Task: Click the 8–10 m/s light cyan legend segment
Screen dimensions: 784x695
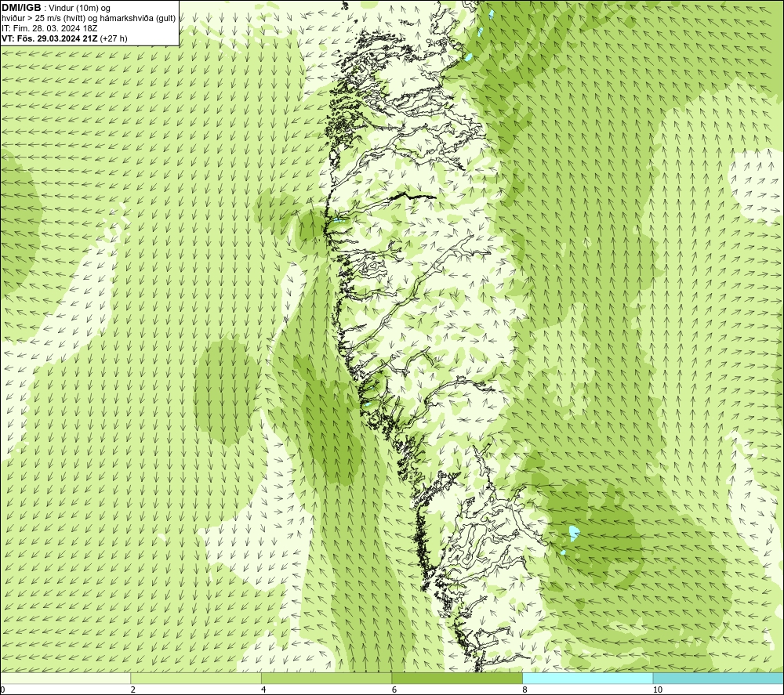Action: pyautogui.click(x=587, y=678)
